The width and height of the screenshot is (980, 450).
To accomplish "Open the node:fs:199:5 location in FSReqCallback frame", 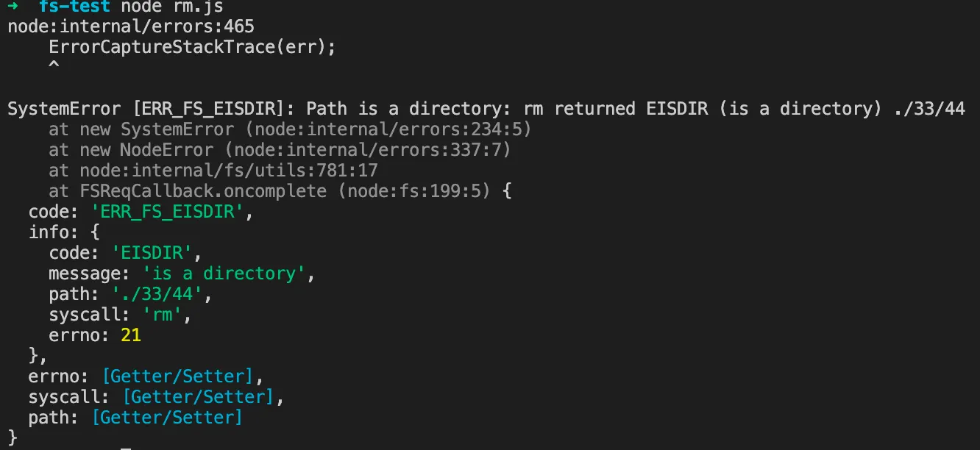I will (414, 191).
